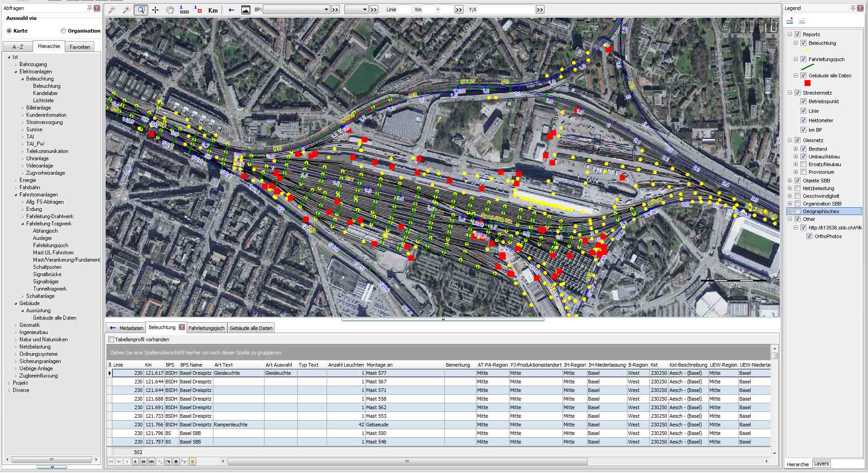The image size is (868, 473).
Task: Jump to last record in navigator
Action: click(x=152, y=461)
